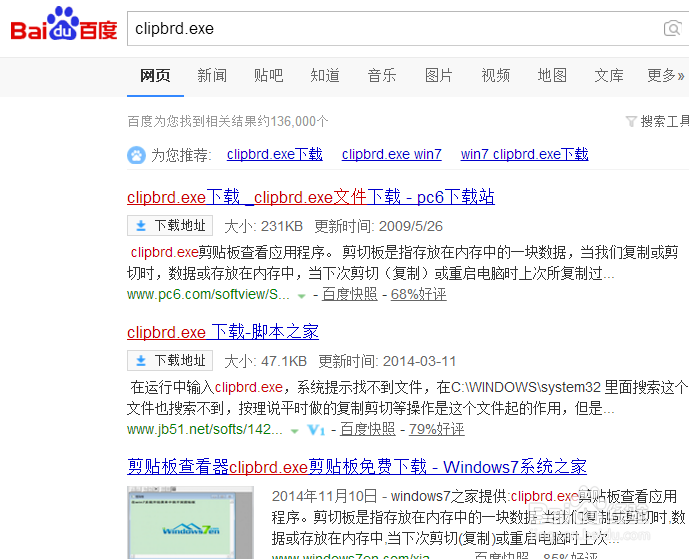Click suggested search win7 clipbrd.exe下载
The height and width of the screenshot is (559, 689).
point(524,154)
